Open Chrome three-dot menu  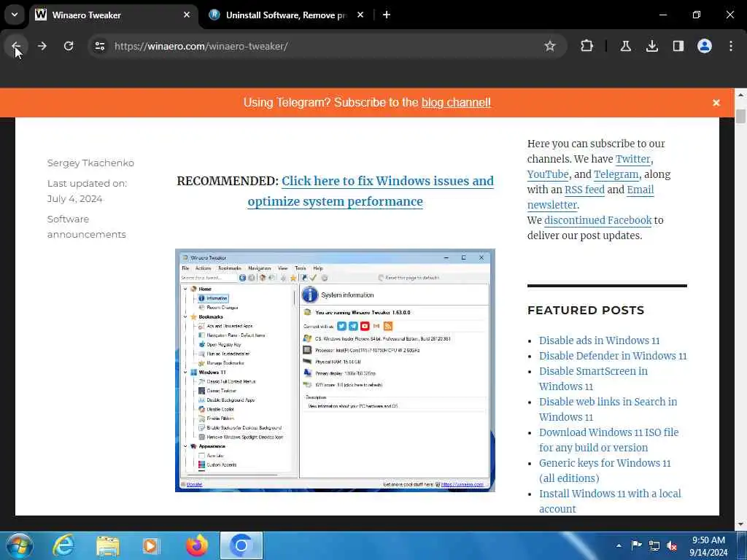pos(731,46)
